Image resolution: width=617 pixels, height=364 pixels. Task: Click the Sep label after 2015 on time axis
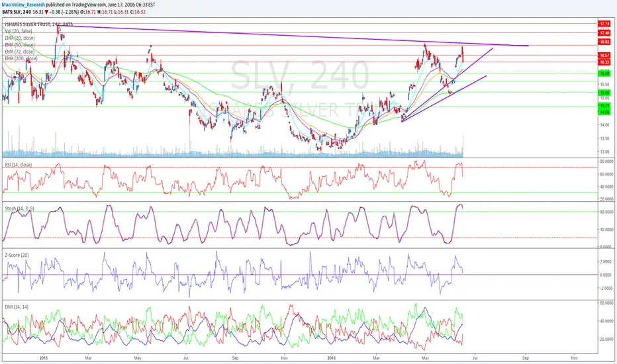[x=235, y=358]
